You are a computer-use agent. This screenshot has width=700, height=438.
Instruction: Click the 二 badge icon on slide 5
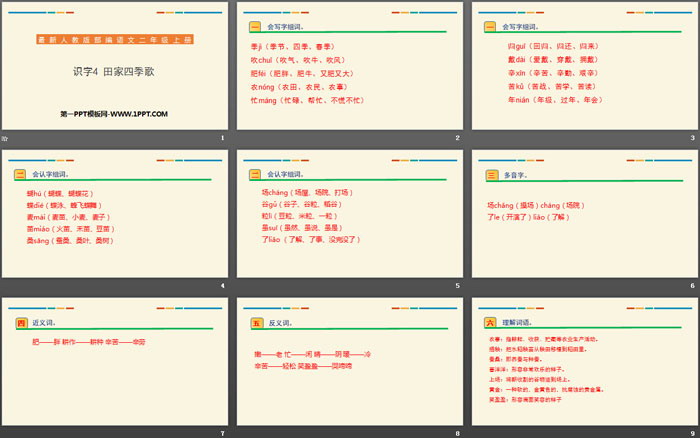point(256,175)
